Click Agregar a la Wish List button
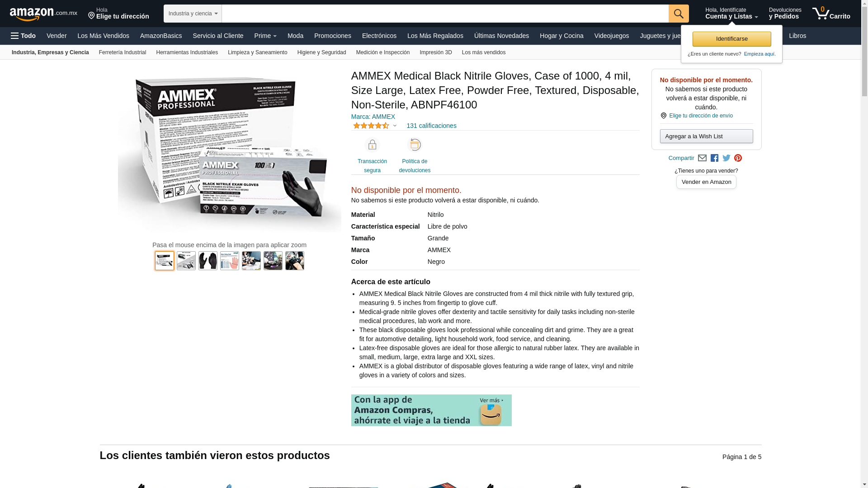 706,136
